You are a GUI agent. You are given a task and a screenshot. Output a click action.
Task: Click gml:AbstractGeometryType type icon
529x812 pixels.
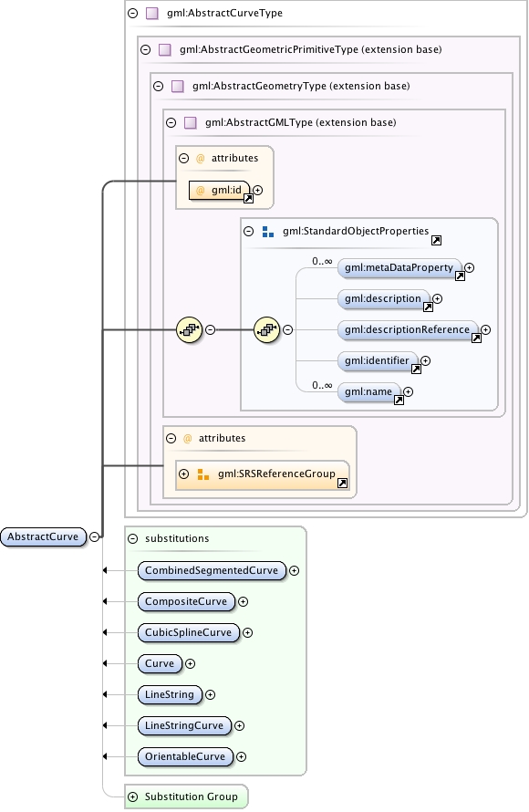tap(178, 86)
